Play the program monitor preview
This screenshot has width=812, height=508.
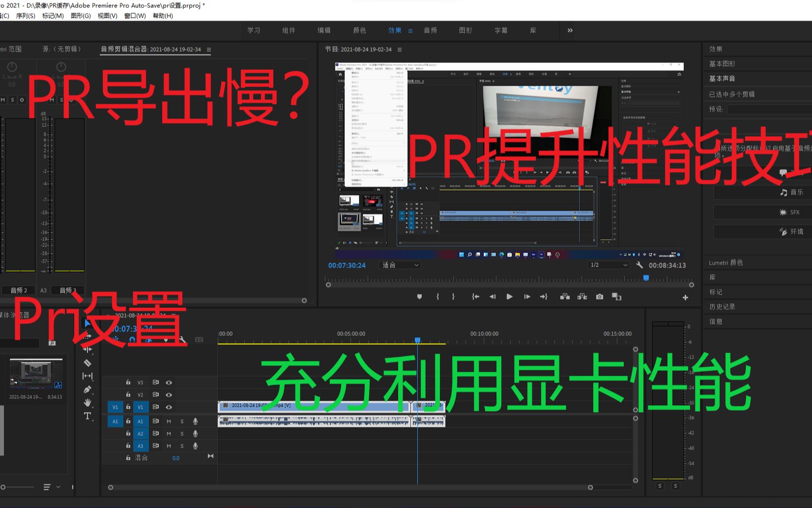pos(509,297)
